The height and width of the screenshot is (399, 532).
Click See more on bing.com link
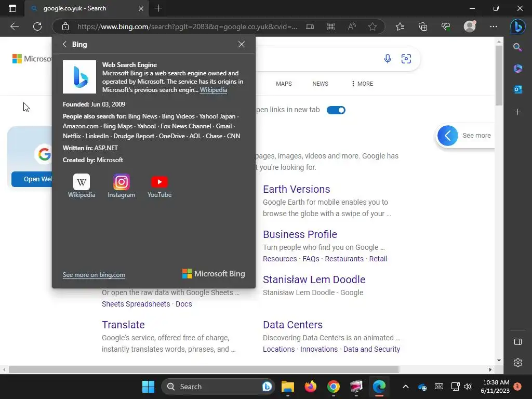click(x=94, y=275)
